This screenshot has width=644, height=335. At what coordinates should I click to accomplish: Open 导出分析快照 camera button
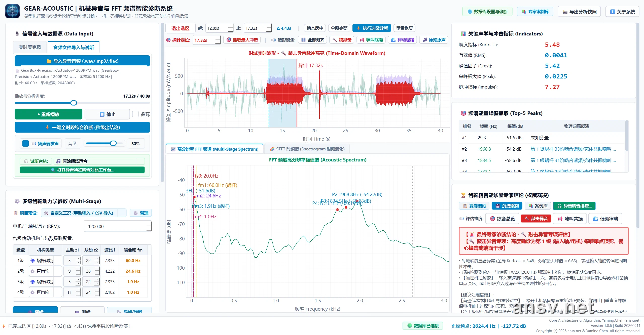pyautogui.click(x=579, y=12)
